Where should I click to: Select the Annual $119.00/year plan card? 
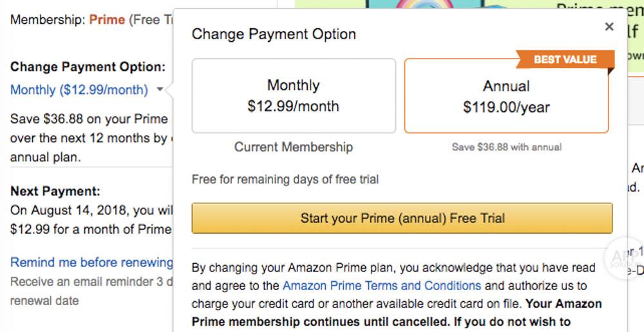506,97
